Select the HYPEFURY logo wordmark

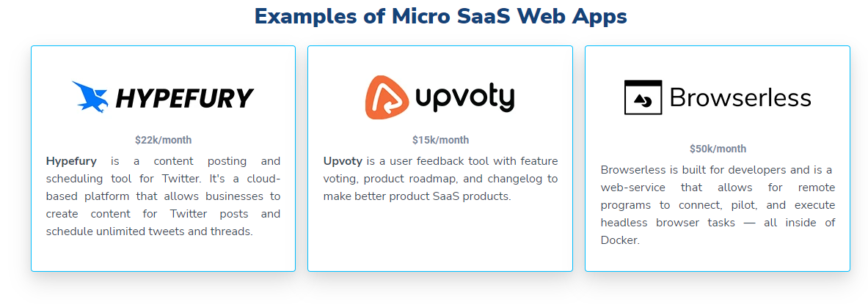pos(184,98)
